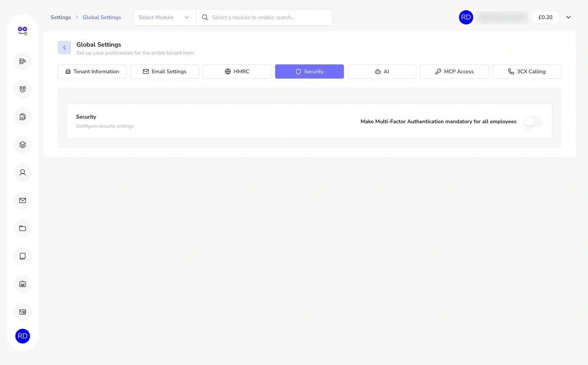Screen dimensions: 588x365
Task: Open the HMRC tab
Action: [237, 71]
